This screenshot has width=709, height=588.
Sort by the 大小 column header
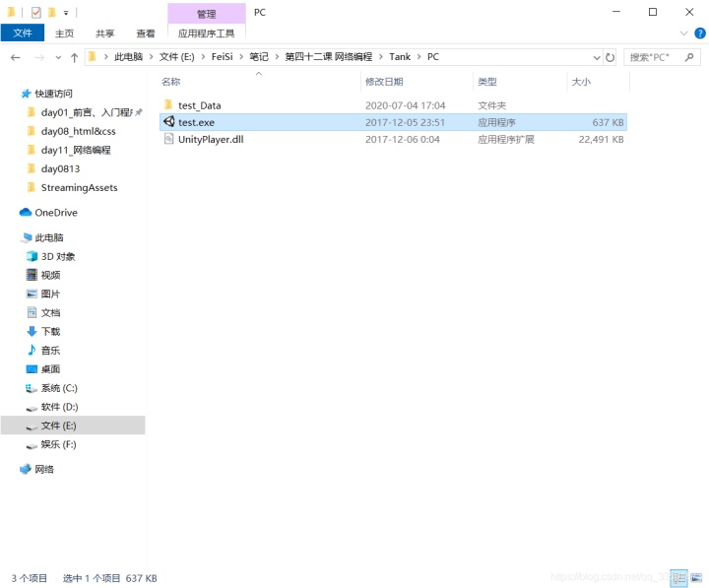pyautogui.click(x=581, y=82)
